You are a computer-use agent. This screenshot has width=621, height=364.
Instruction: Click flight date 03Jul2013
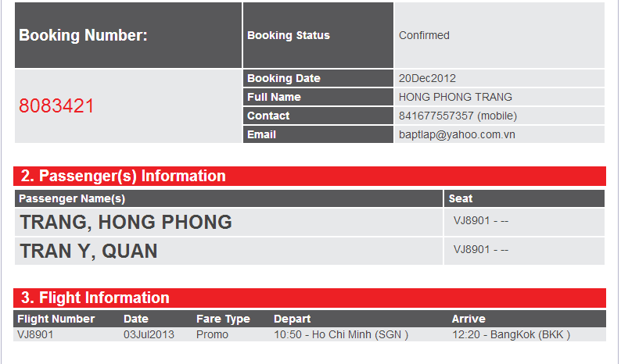tap(149, 335)
